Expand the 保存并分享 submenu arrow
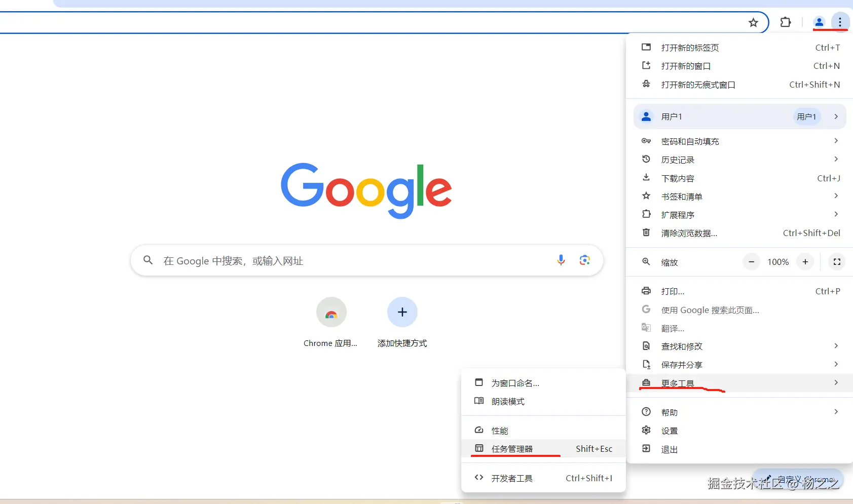Image resolution: width=853 pixels, height=504 pixels. (836, 364)
